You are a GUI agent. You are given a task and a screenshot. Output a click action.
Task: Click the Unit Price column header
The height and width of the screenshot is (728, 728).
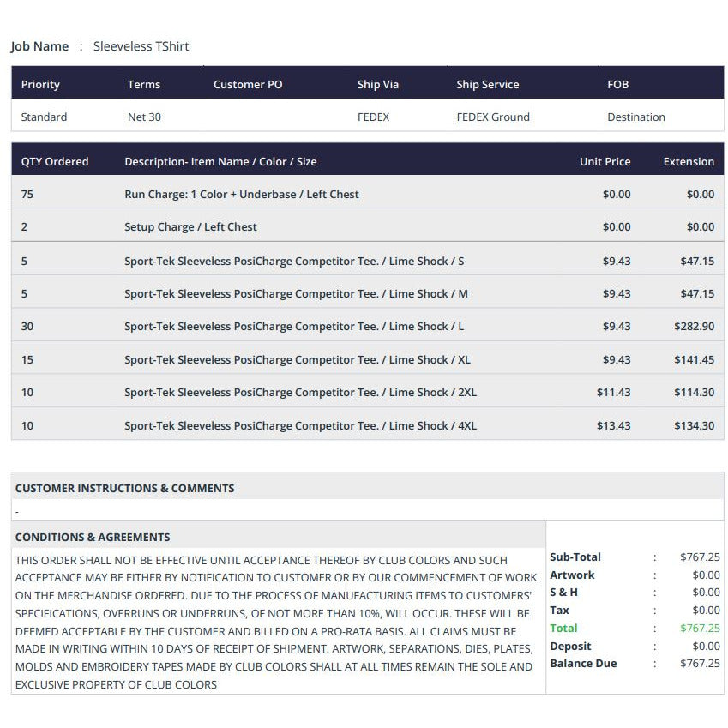[605, 161]
